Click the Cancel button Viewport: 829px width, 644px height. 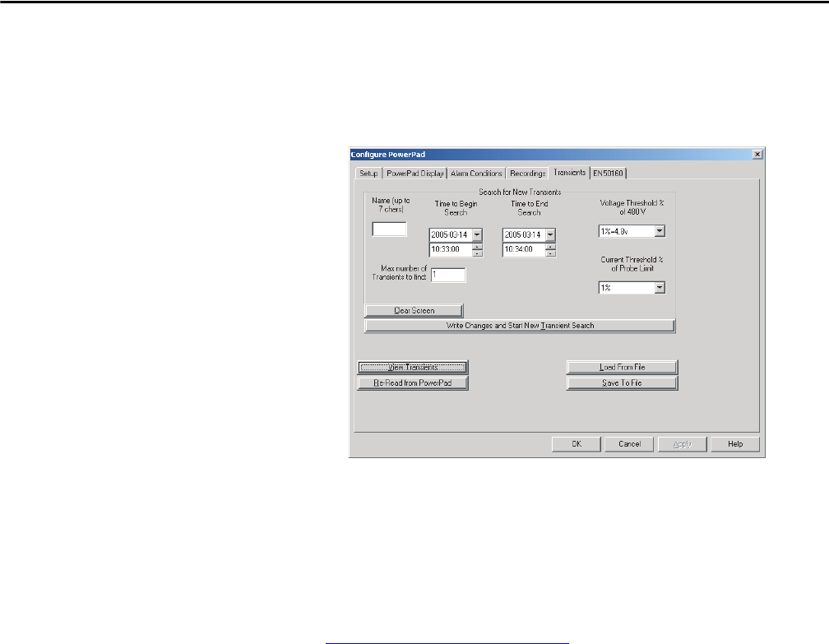point(629,444)
